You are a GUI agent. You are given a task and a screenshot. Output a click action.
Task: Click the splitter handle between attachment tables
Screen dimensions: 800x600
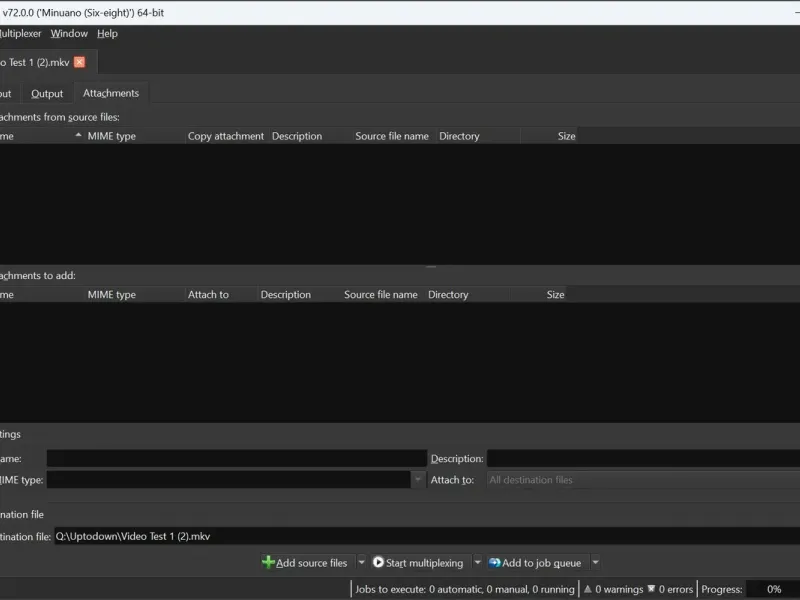coord(431,266)
